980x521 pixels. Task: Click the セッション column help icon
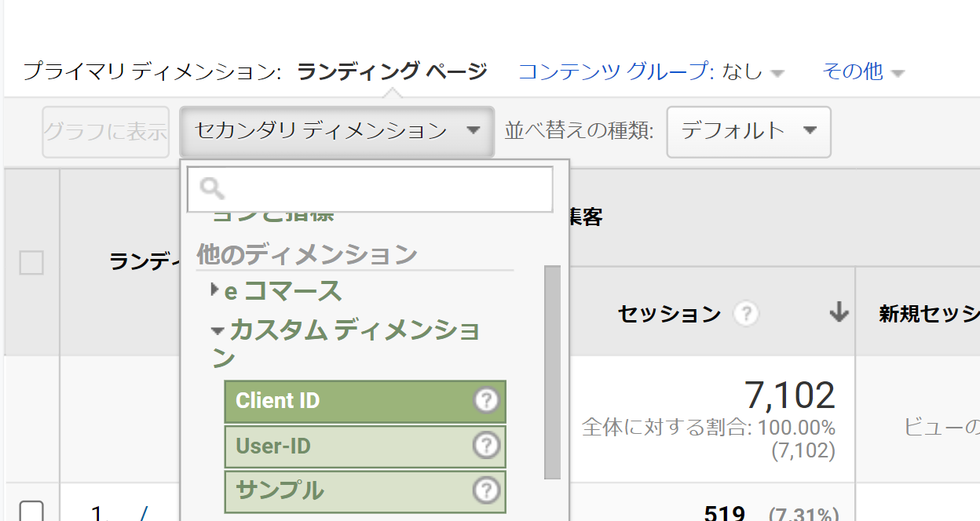point(747,314)
